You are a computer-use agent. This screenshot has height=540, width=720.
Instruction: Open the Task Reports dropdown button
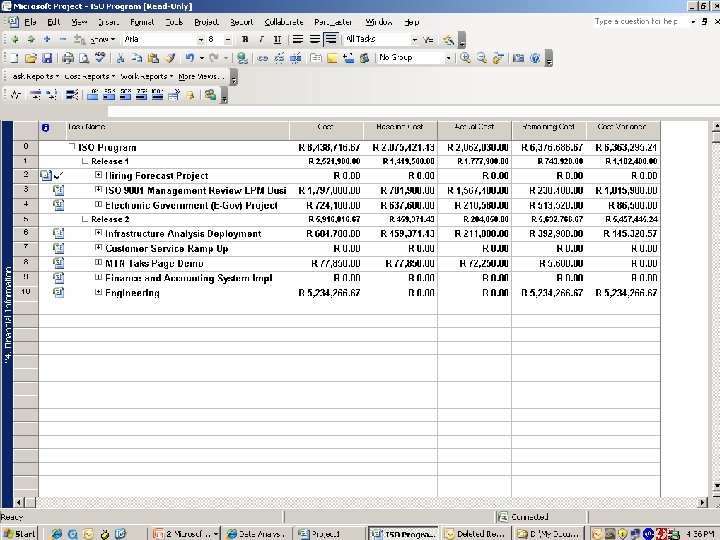(x=35, y=77)
